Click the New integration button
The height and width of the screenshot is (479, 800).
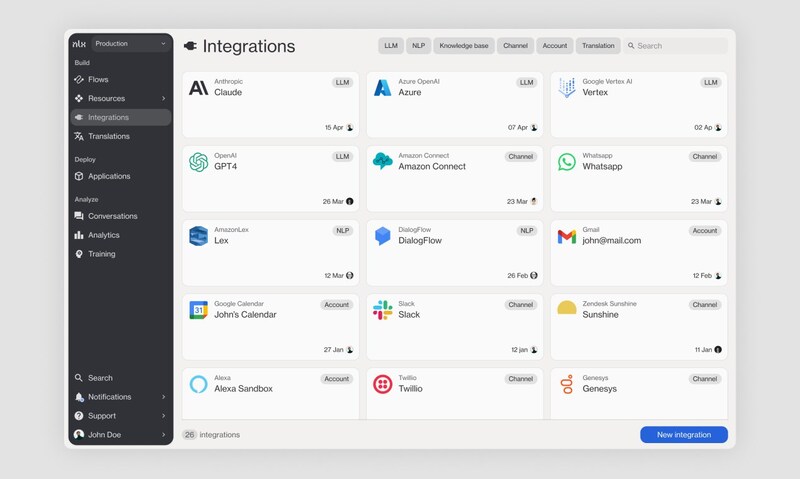click(x=683, y=435)
